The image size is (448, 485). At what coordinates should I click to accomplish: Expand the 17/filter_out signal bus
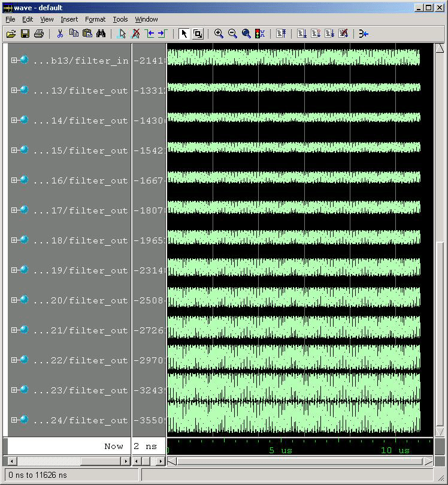click(14, 210)
